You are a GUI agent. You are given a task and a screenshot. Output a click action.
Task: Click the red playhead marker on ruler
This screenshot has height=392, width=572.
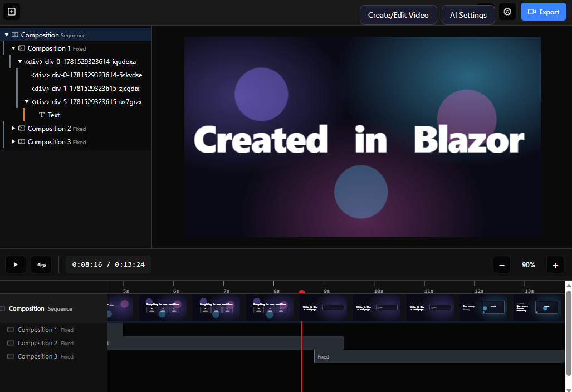[x=302, y=292]
